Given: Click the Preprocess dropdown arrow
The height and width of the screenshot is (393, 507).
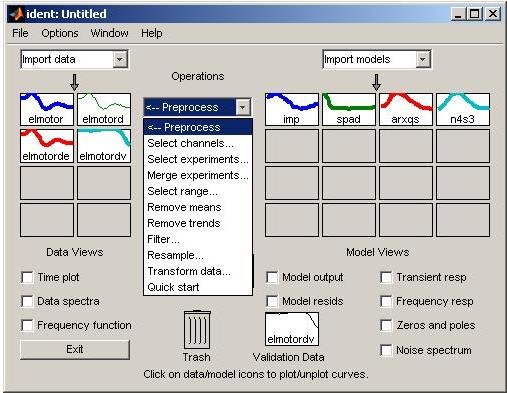Looking at the screenshot, I should click(243, 107).
